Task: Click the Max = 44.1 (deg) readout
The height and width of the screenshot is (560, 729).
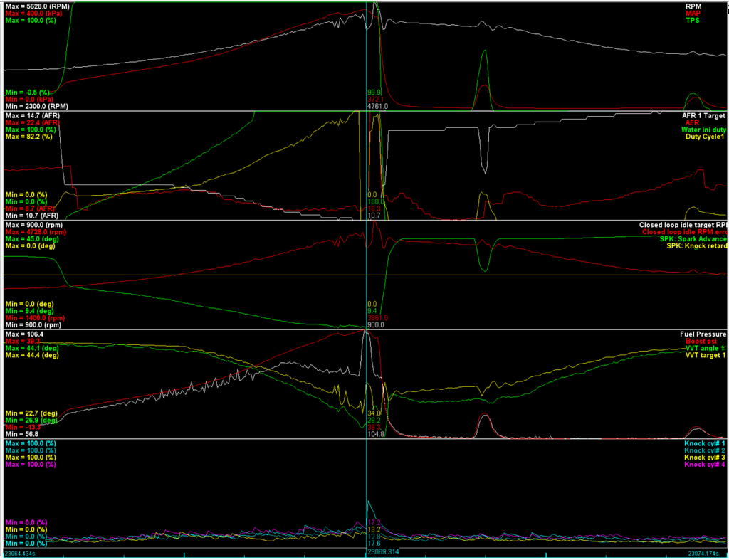Action: [32, 348]
